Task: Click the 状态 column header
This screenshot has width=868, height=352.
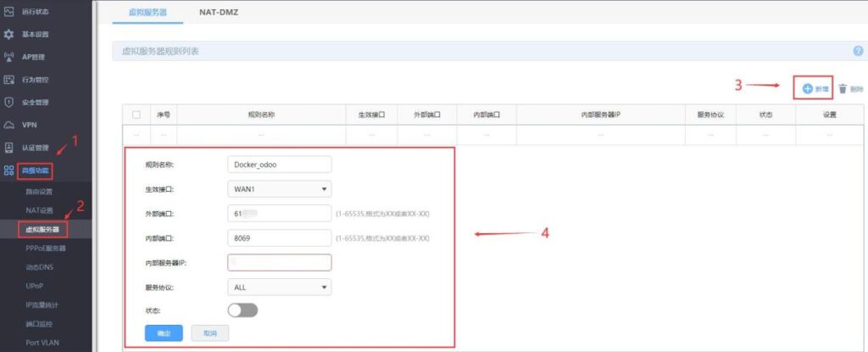Action: coord(765,115)
